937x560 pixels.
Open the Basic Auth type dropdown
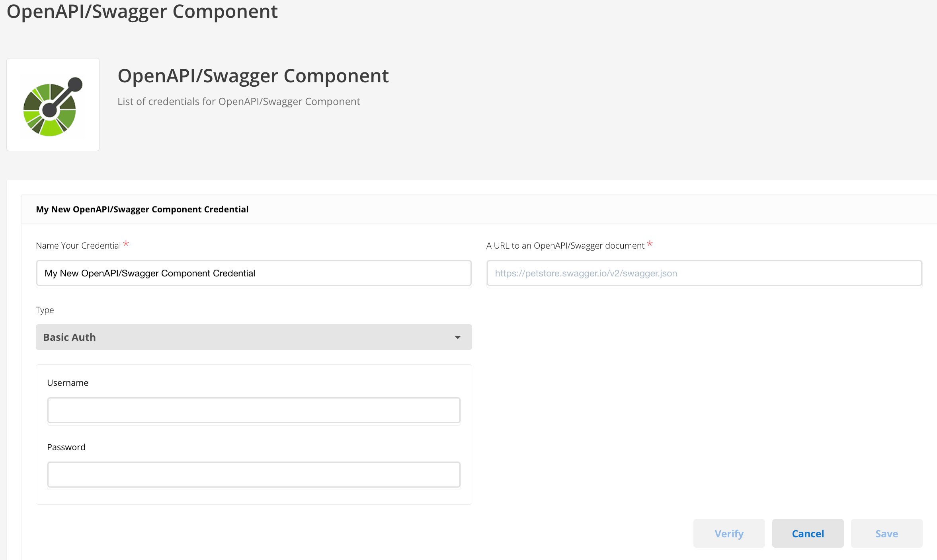click(x=254, y=337)
